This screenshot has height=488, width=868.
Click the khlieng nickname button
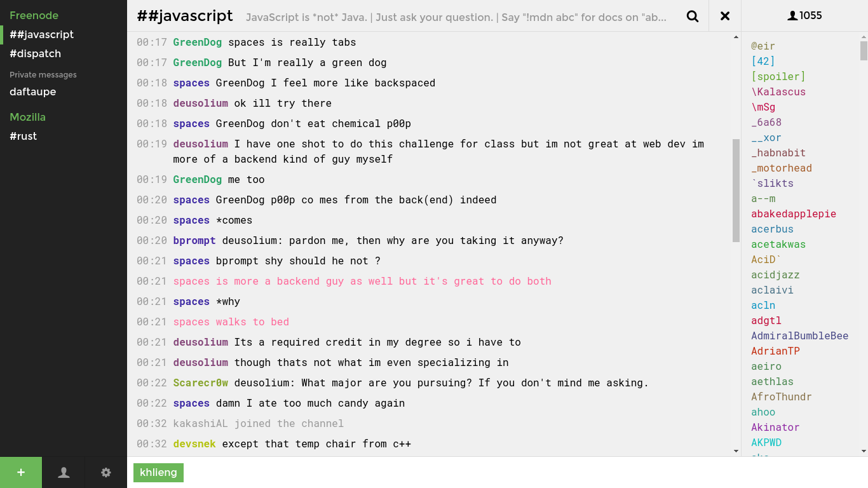[x=158, y=472]
